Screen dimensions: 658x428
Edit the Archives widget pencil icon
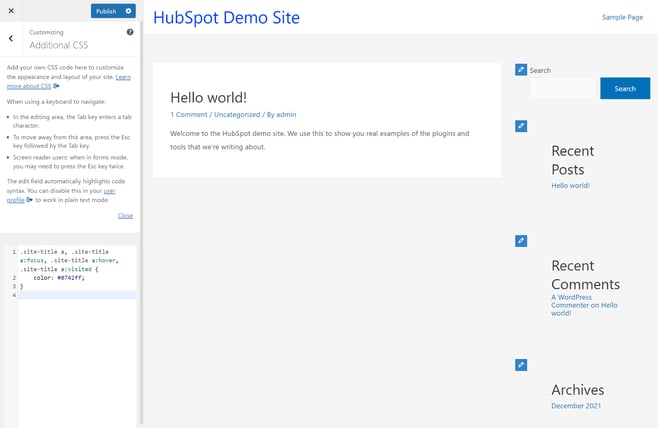click(x=521, y=365)
